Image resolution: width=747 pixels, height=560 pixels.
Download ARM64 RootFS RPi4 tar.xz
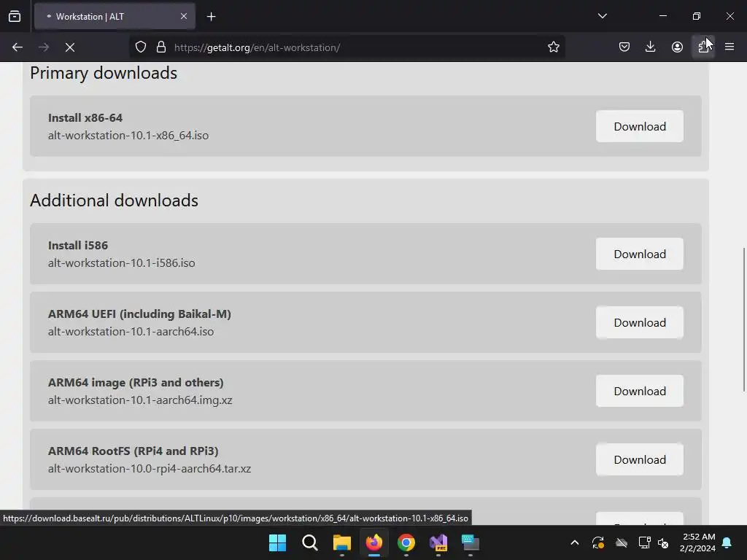point(639,459)
